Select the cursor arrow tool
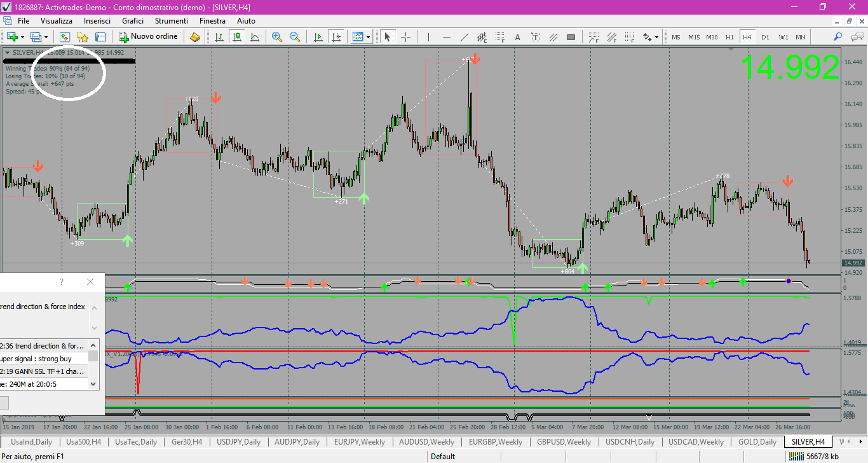The width and height of the screenshot is (868, 463). (x=388, y=37)
